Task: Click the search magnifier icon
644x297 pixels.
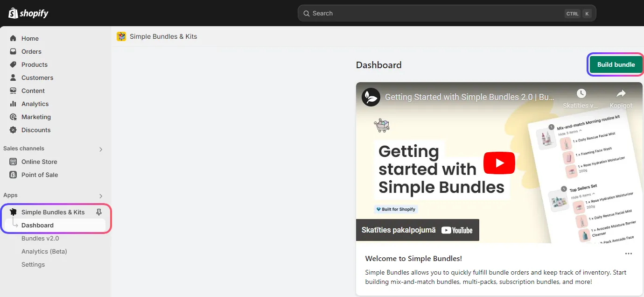Action: (x=307, y=14)
